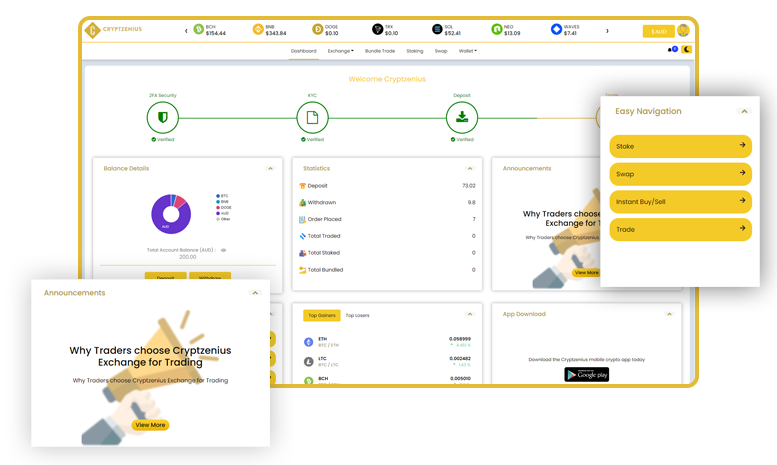777x465 pixels.
Task: Click the Instant Buy/Sell navigation button
Action: (680, 202)
